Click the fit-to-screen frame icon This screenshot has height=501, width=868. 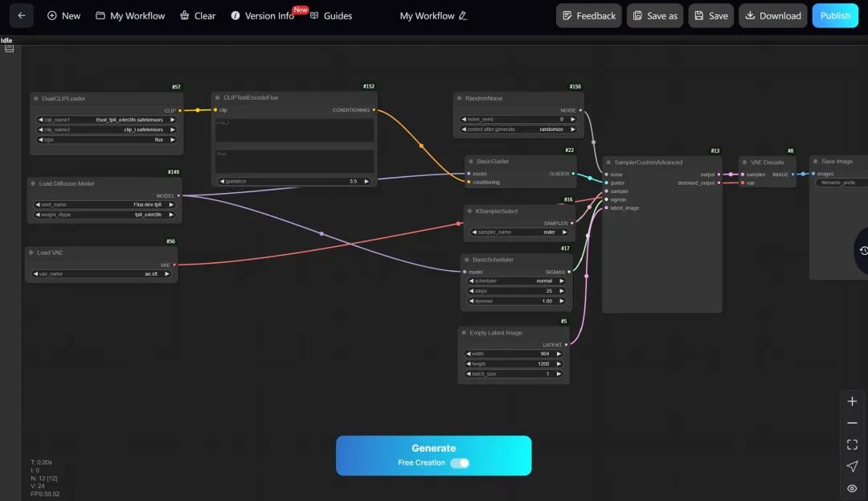pos(852,445)
